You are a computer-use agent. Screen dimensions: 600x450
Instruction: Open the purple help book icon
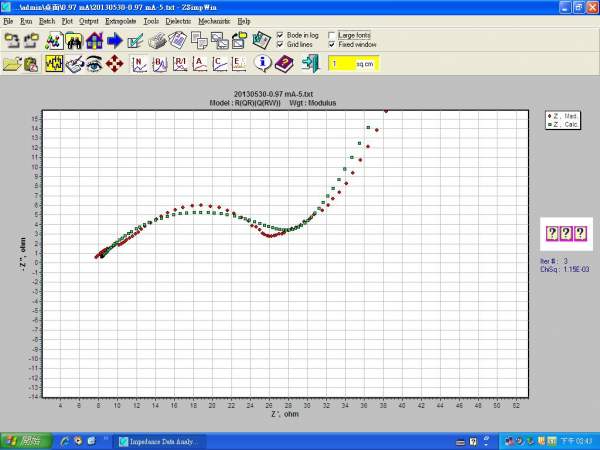tap(284, 63)
